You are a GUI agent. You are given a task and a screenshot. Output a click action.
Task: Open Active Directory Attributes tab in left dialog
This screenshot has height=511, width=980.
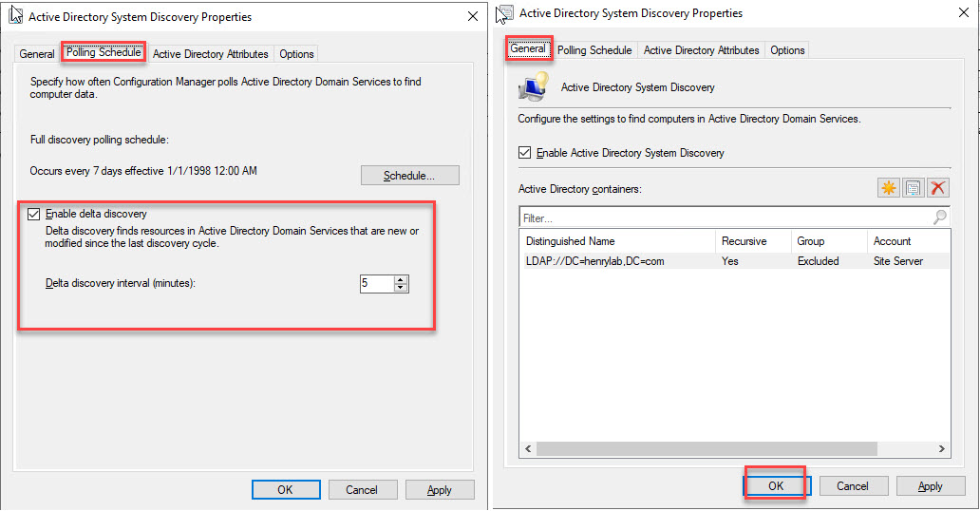click(x=211, y=54)
